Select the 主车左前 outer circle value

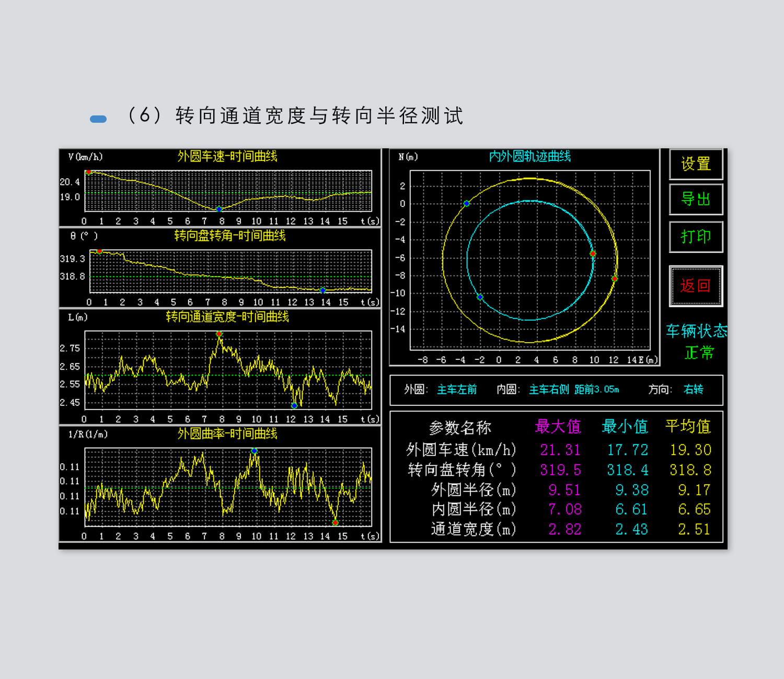(457, 390)
